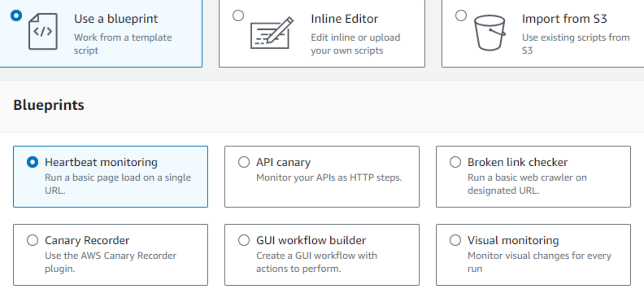Viewport: 644px width, 302px height.
Task: Click the S3 bucket icon
Action: pyautogui.click(x=489, y=33)
